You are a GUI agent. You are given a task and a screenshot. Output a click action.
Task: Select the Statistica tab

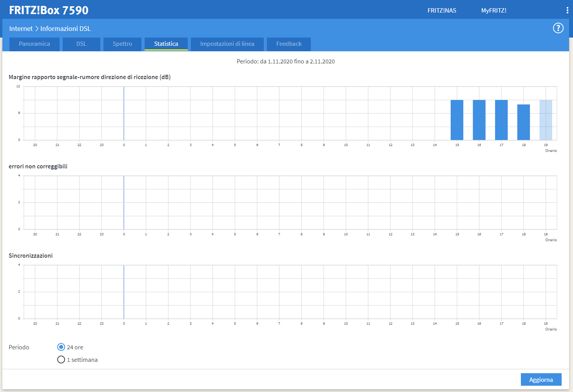pyautogui.click(x=166, y=44)
